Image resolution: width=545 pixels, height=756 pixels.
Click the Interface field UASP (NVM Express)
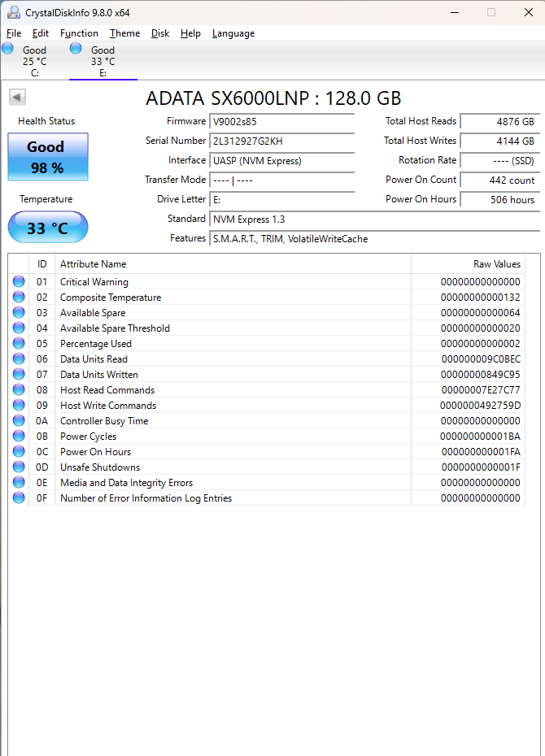pos(281,161)
